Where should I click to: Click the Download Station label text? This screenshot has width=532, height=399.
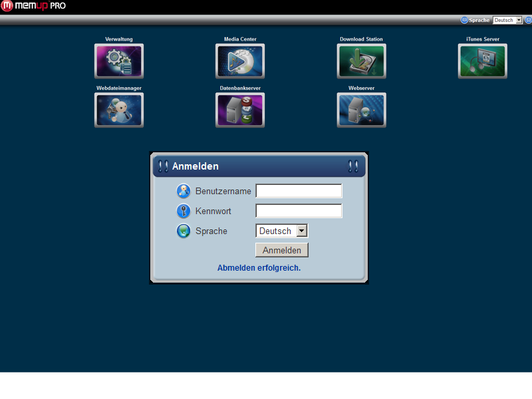click(x=361, y=39)
